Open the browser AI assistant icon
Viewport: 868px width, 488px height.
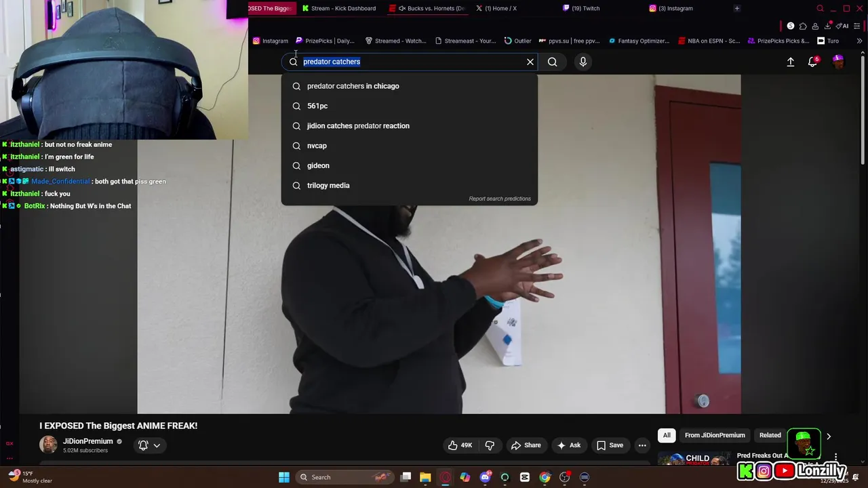coord(843,26)
